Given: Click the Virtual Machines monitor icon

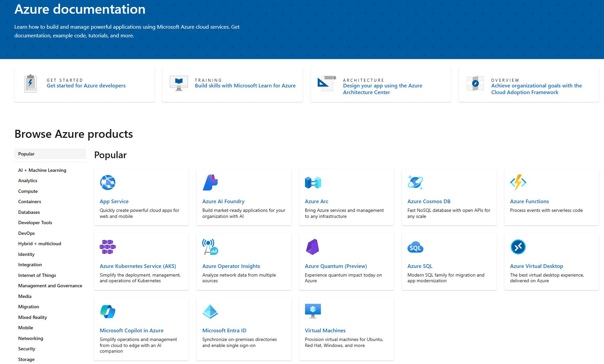Looking at the screenshot, I should [x=313, y=311].
